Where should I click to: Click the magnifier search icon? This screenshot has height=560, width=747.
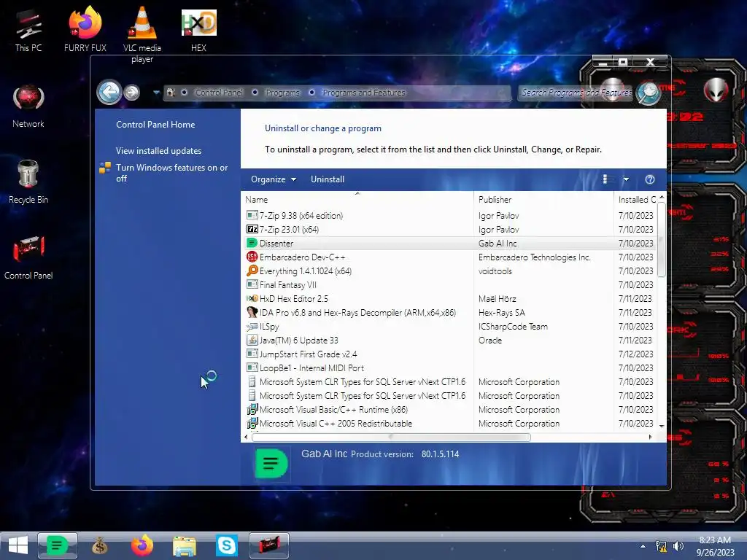[x=649, y=93]
